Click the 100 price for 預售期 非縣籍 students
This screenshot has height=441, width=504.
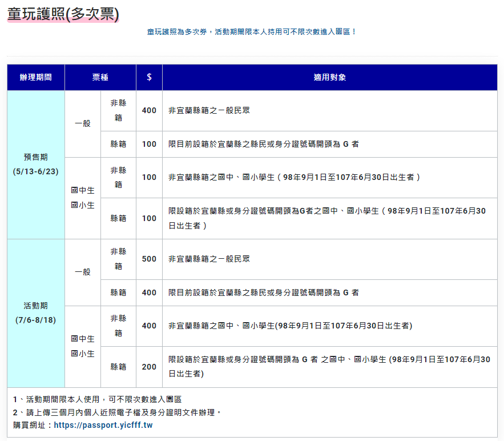click(149, 177)
